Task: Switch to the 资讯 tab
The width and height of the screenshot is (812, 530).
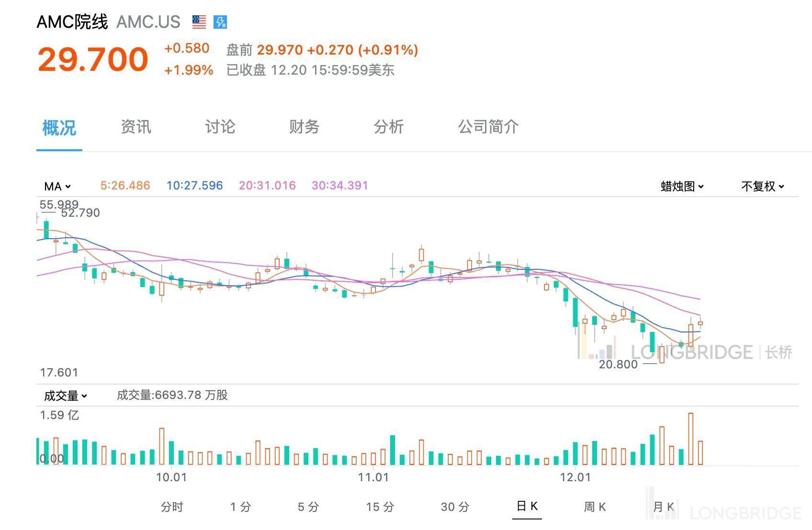Action: 136,128
